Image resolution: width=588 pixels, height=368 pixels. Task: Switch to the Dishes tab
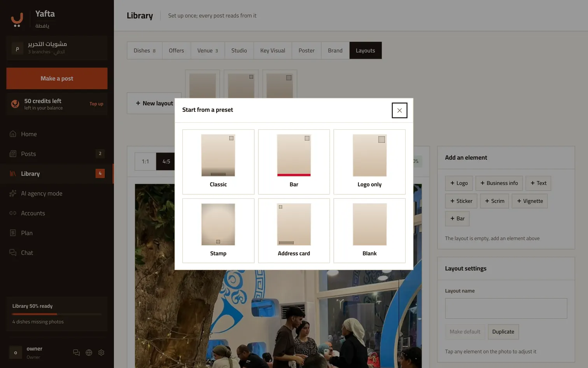[145, 51]
